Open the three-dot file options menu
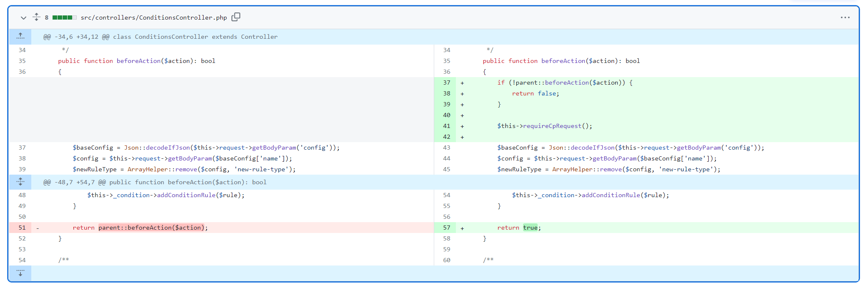The image size is (868, 283). [845, 18]
